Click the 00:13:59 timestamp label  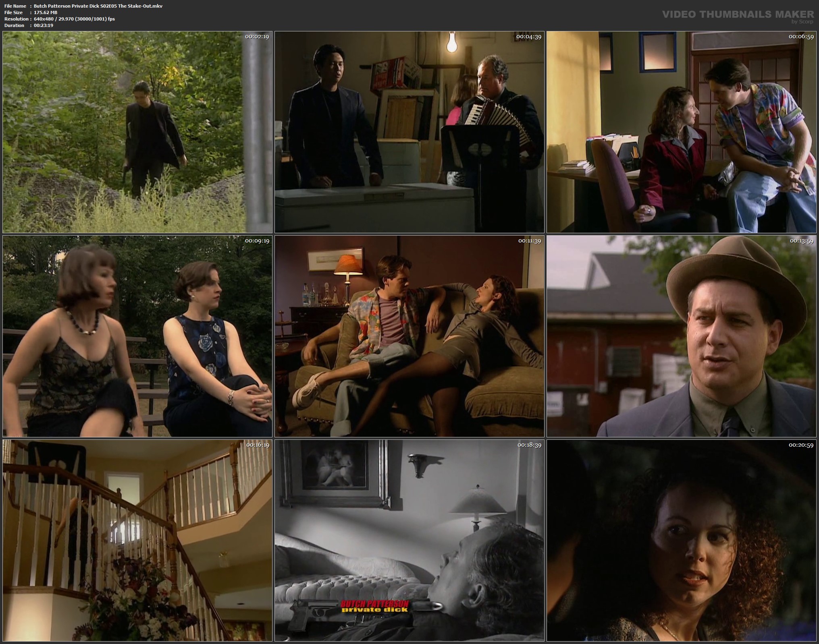coord(801,241)
